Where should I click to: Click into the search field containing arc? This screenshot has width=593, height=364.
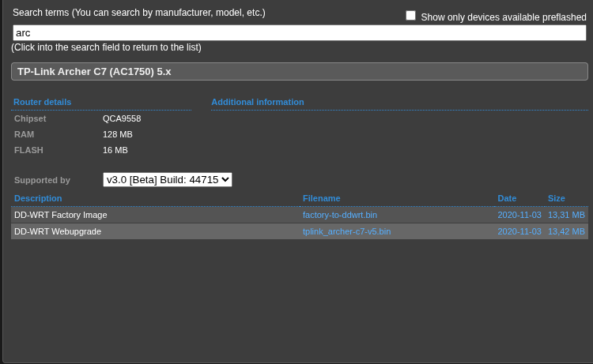pos(300,33)
